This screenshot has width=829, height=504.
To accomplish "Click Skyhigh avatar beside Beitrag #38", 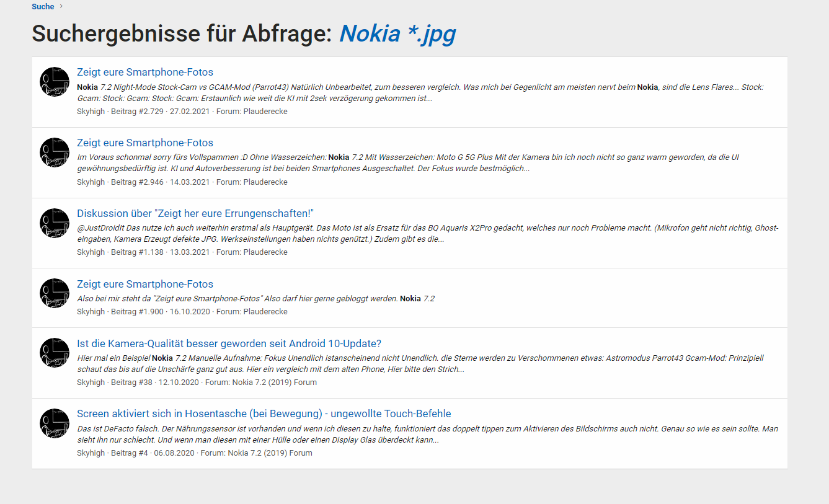I will pos(55,353).
